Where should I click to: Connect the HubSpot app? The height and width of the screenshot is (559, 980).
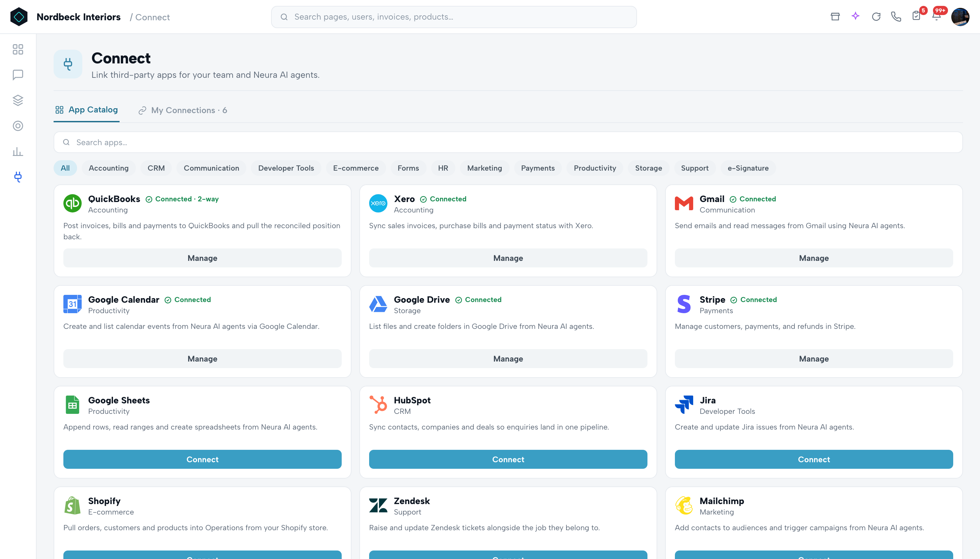click(x=508, y=459)
